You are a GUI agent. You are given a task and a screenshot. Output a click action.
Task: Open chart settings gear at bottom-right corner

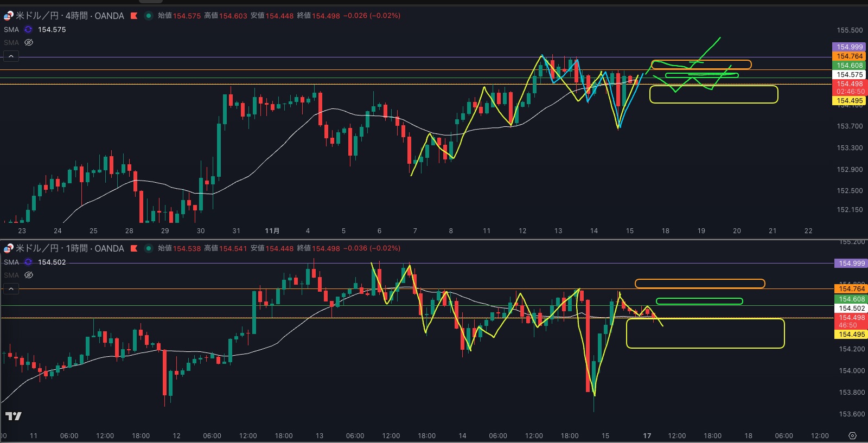pyautogui.click(x=852, y=435)
